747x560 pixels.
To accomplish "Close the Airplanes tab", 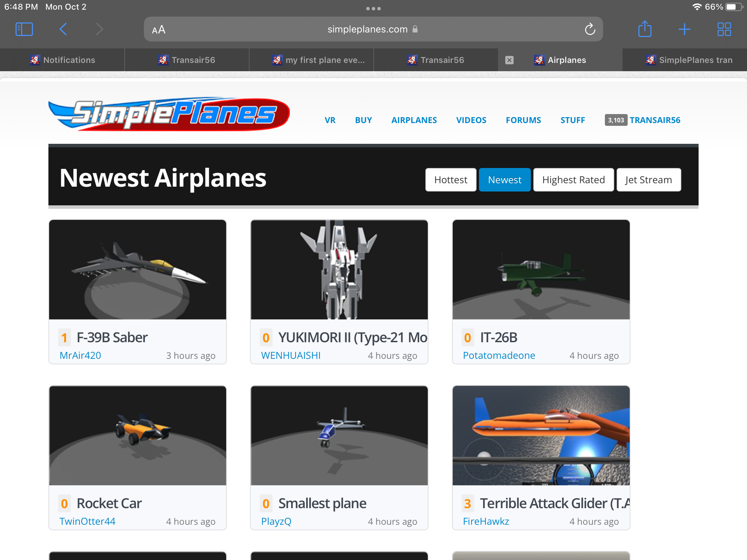I will [509, 60].
